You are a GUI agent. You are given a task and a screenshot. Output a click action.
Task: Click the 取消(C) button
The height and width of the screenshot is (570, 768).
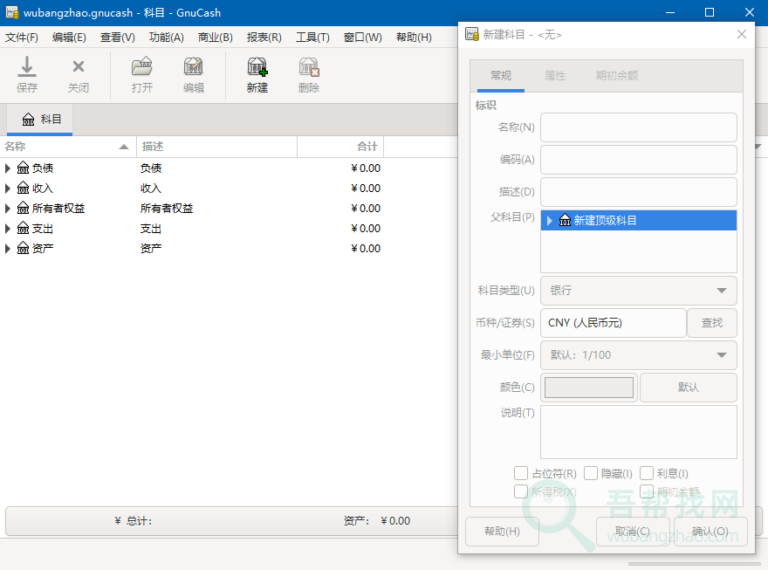pyautogui.click(x=632, y=531)
